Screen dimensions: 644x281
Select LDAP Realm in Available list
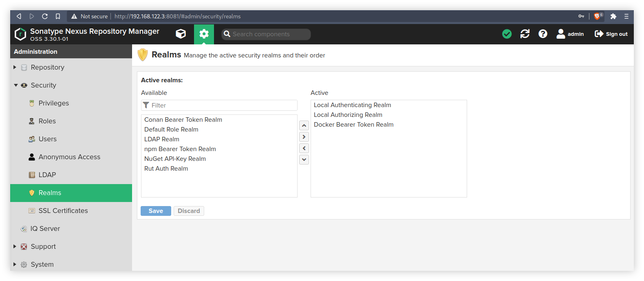(x=162, y=139)
